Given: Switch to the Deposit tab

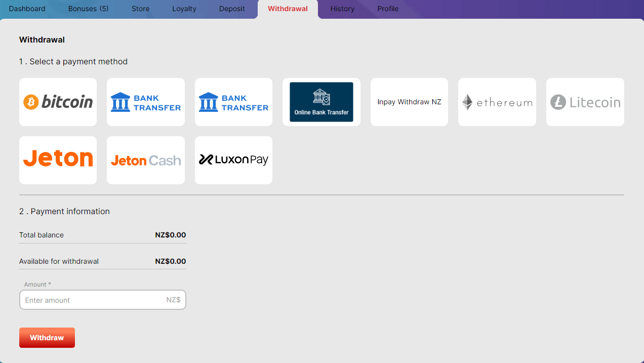Looking at the screenshot, I should click(x=232, y=9).
